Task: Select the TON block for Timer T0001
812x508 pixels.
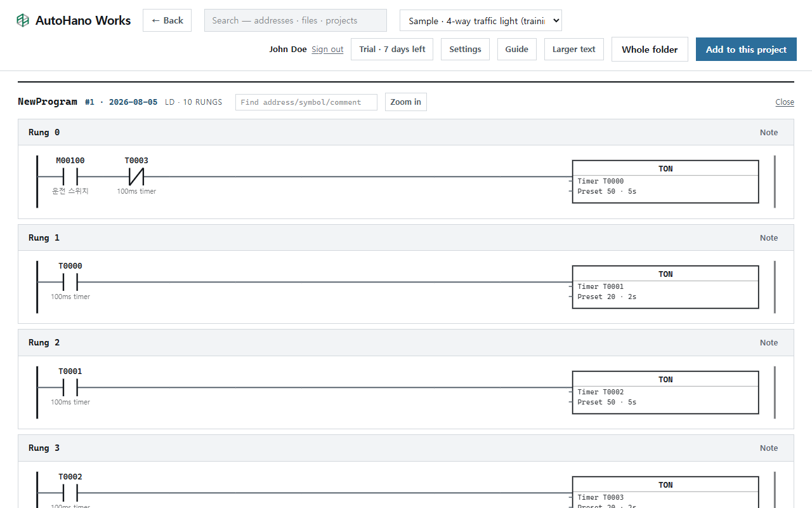Action: click(x=665, y=287)
